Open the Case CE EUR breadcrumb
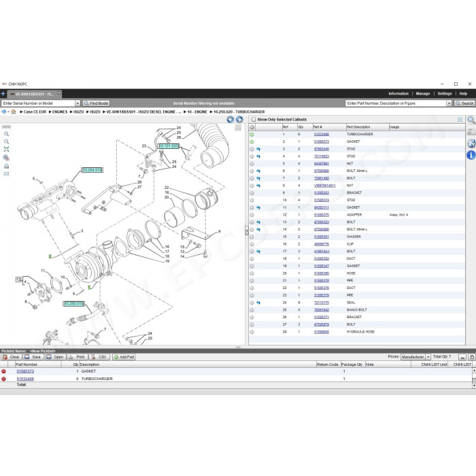Image resolution: width=476 pixels, height=476 pixels. (x=35, y=112)
